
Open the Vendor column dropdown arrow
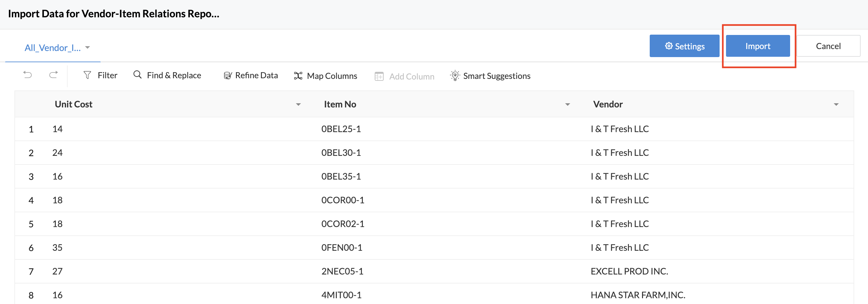coord(836,105)
